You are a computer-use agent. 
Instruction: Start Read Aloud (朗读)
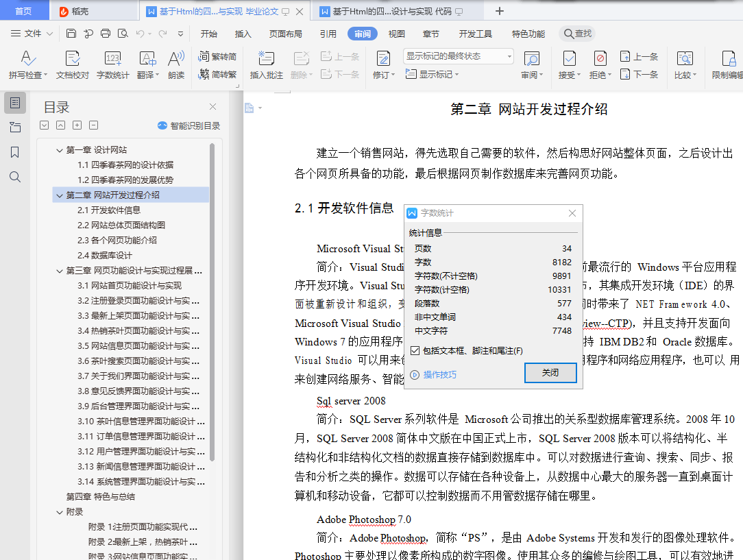tap(176, 64)
